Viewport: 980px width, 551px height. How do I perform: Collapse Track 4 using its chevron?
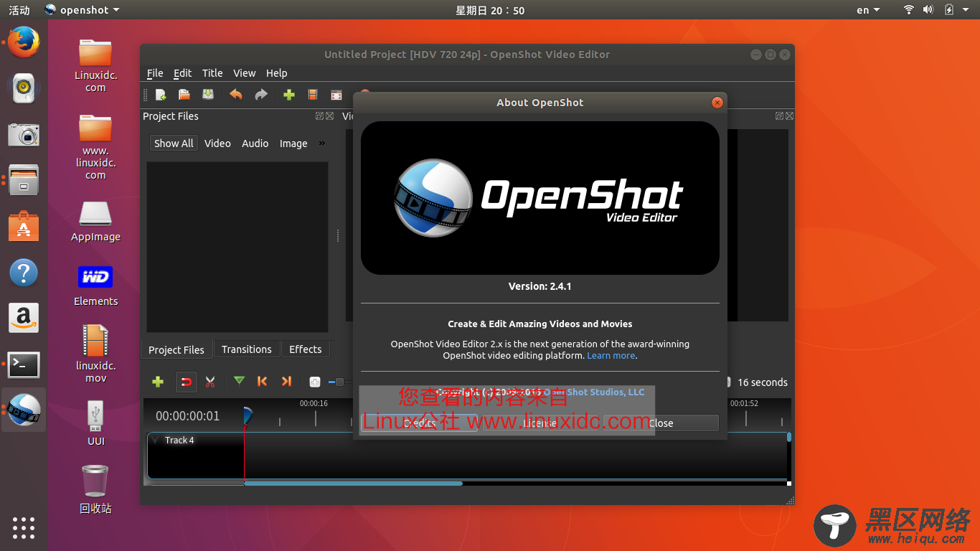pos(156,441)
